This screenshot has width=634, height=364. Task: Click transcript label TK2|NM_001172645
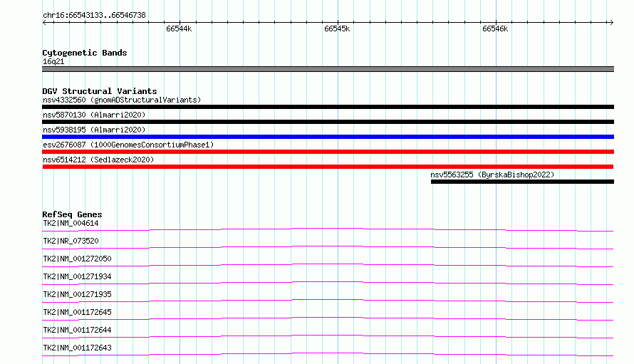point(77,312)
